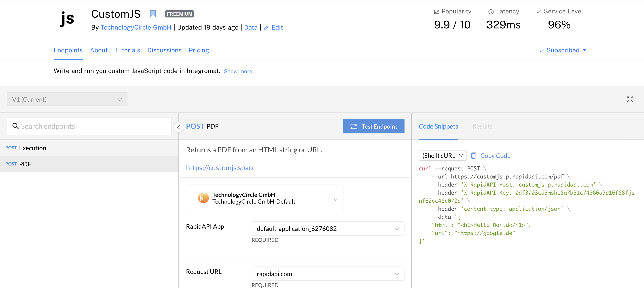Click the Search endpoints field
Viewport: 644px width, 288px height.
[89, 126]
